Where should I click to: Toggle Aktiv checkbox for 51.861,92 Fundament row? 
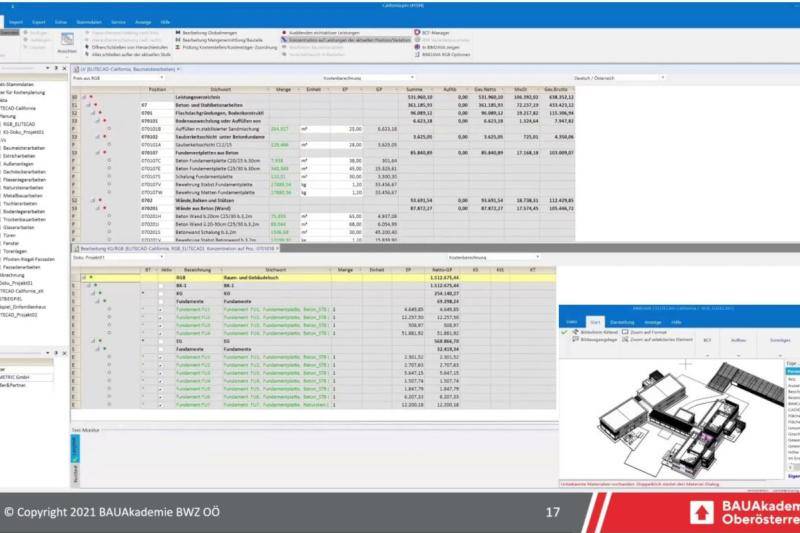(161, 333)
